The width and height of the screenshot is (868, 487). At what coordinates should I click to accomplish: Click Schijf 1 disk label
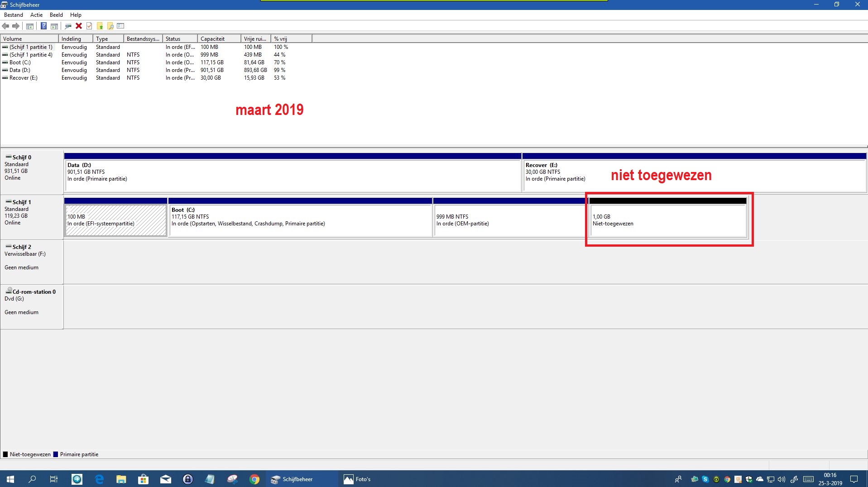[22, 202]
